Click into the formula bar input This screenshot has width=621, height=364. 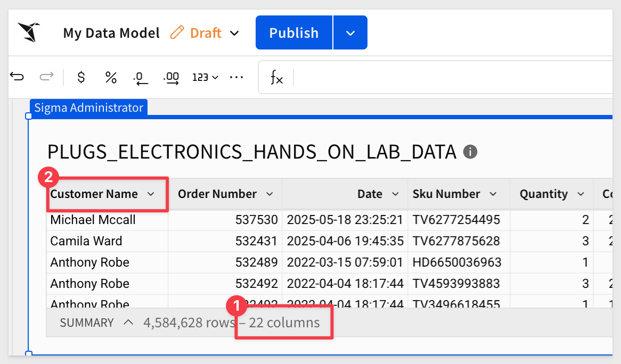pos(452,77)
